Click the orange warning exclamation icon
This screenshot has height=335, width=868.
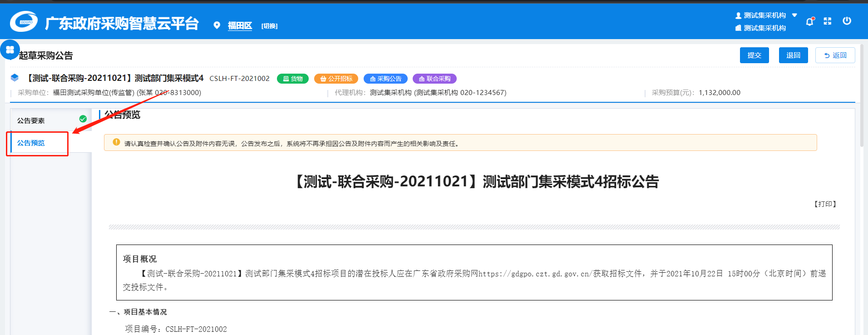(x=116, y=142)
